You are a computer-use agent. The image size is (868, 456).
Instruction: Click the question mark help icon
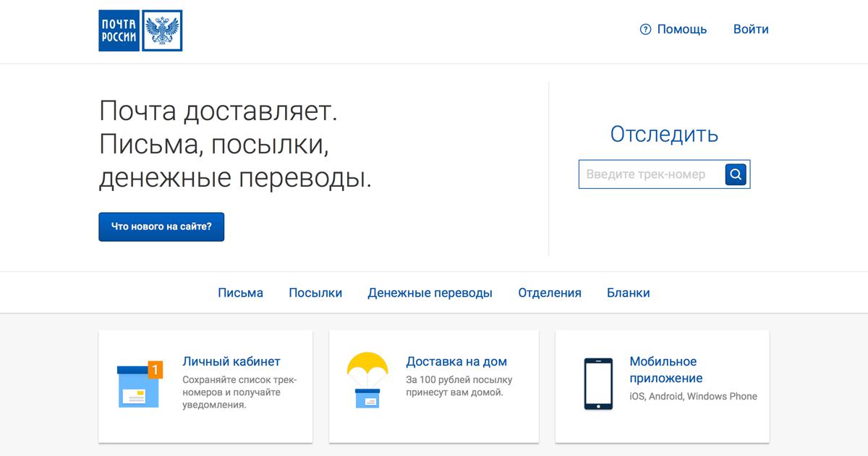coord(646,30)
